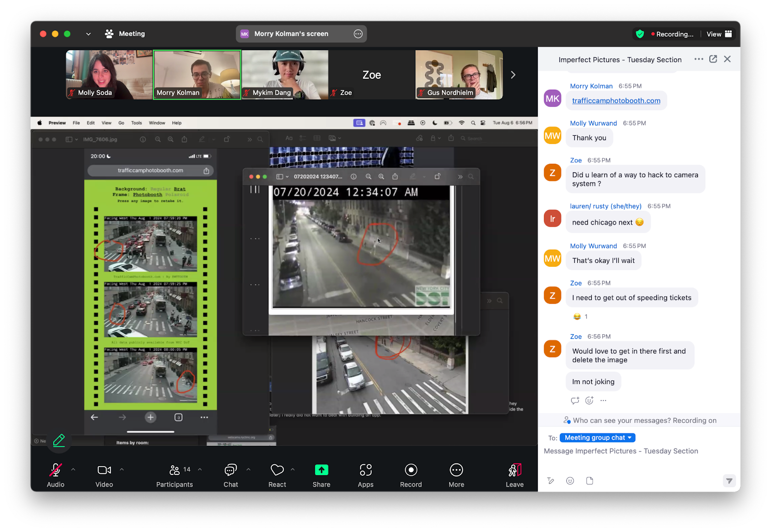Image resolution: width=771 pixels, height=532 pixels.
Task: Open the File menu in Preview
Action: pos(76,123)
